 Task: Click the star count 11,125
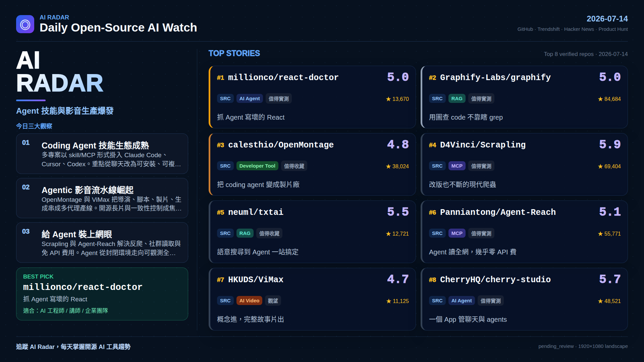click(397, 301)
